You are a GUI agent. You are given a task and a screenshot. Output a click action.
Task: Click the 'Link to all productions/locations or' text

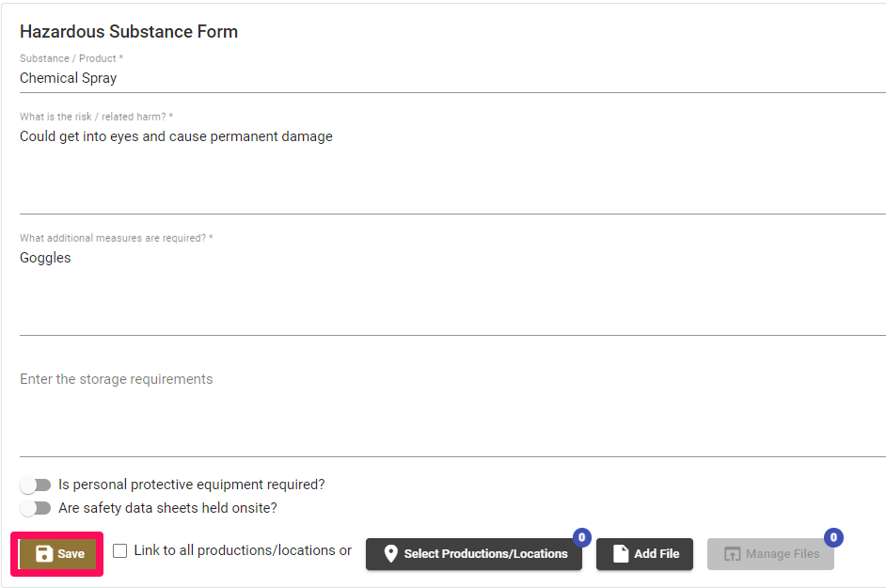243,550
